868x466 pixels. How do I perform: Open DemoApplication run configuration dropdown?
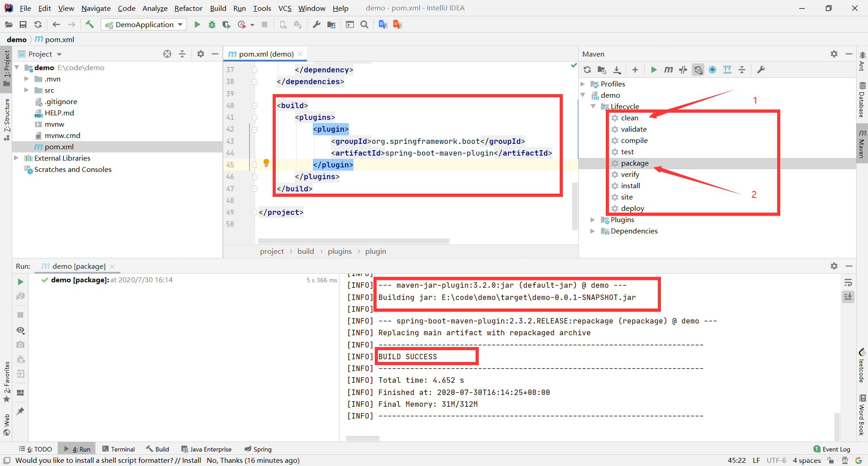coord(144,24)
